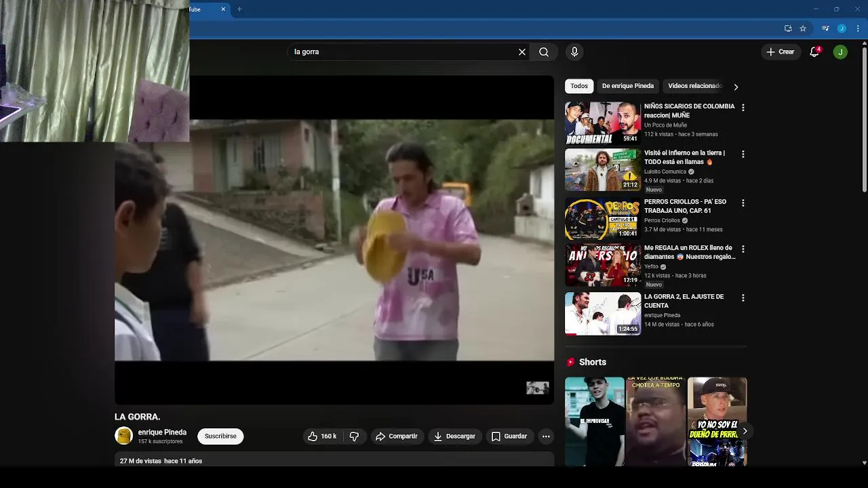The height and width of the screenshot is (488, 868).
Task: Open Chrome three-dot menu
Action: [858, 28]
